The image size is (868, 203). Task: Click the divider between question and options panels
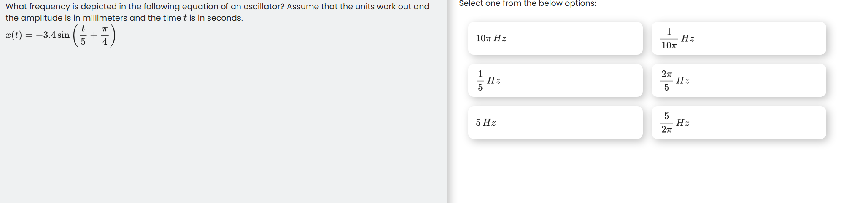[447, 101]
